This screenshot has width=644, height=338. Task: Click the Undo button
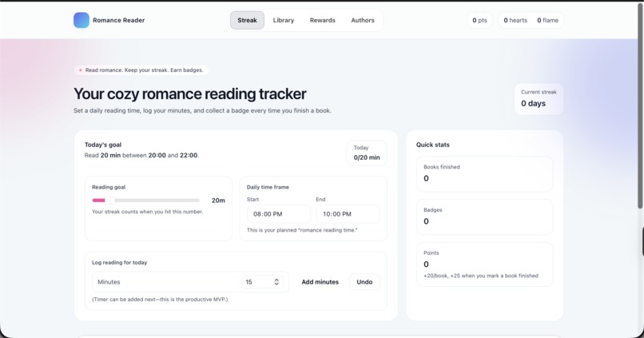pyautogui.click(x=364, y=282)
